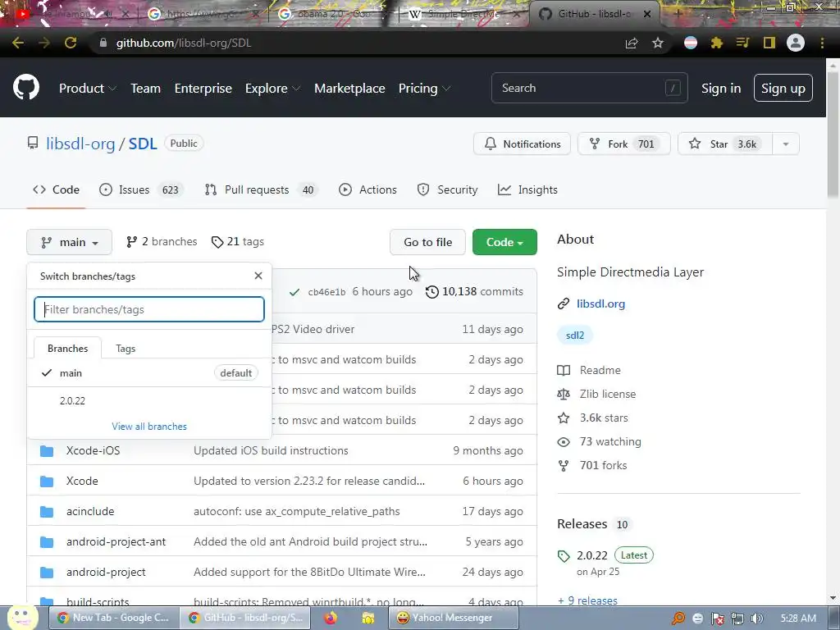
Task: Switch to the Security tab
Action: tap(447, 189)
